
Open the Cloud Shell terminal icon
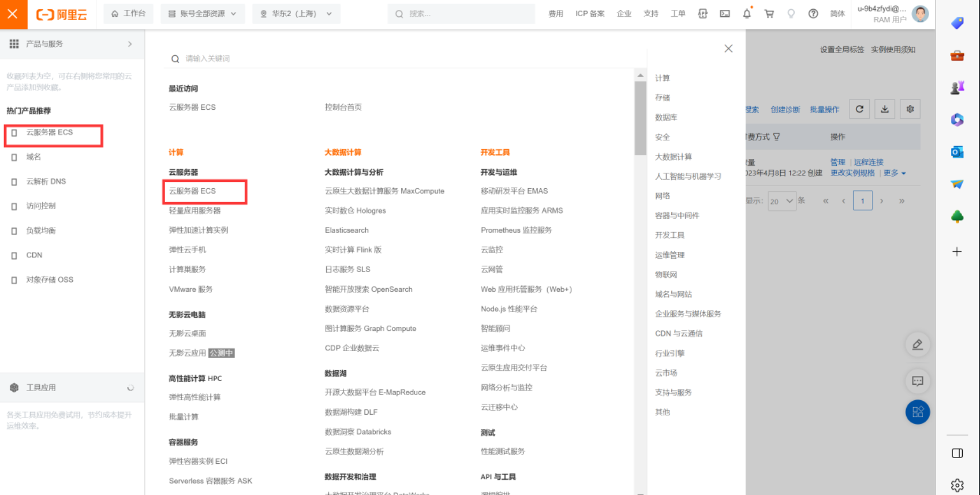[x=725, y=14]
